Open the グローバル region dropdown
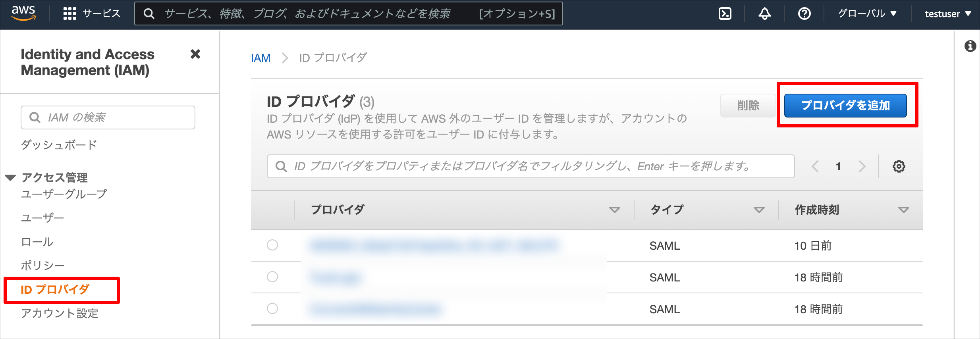 867,14
